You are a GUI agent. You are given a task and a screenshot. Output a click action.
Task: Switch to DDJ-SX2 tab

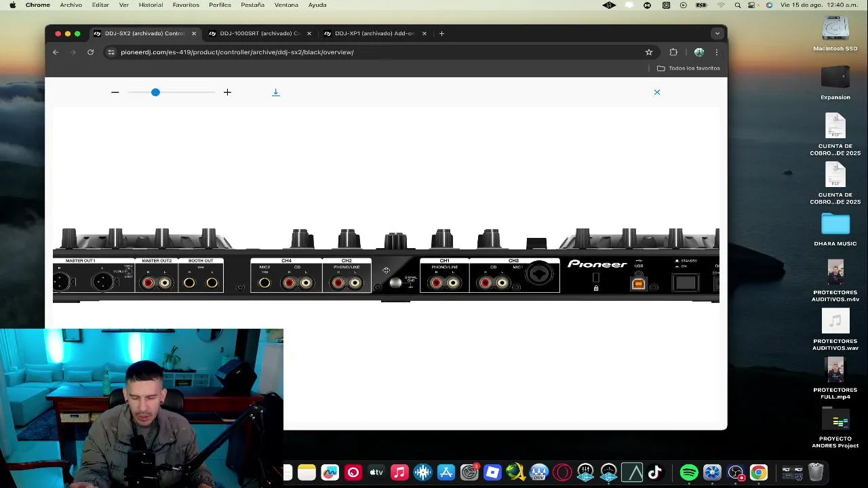coord(144,33)
